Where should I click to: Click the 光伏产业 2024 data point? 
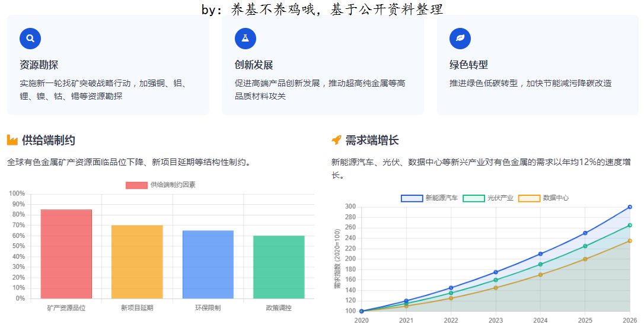[540, 264]
